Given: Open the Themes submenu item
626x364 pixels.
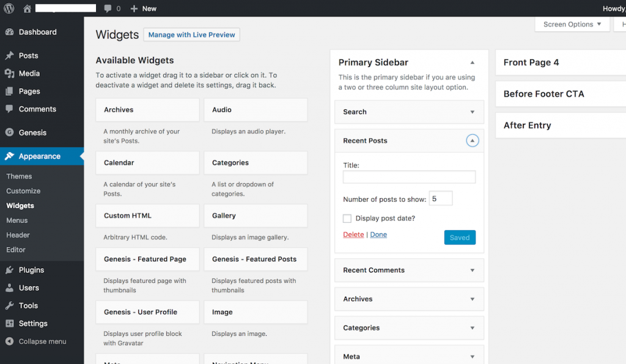Looking at the screenshot, I should (x=19, y=177).
